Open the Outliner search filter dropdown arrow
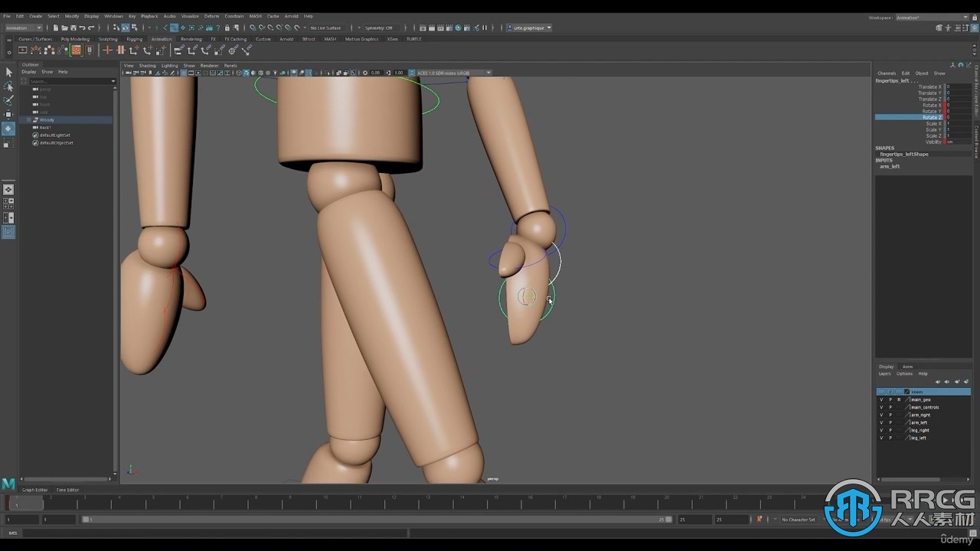 pyautogui.click(x=113, y=81)
